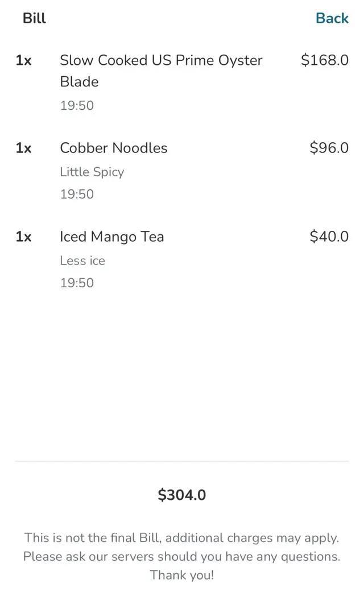Viewport: 364px width, 596px height.
Task: Click the 'This is not the final Bill' line
Action: point(182,537)
